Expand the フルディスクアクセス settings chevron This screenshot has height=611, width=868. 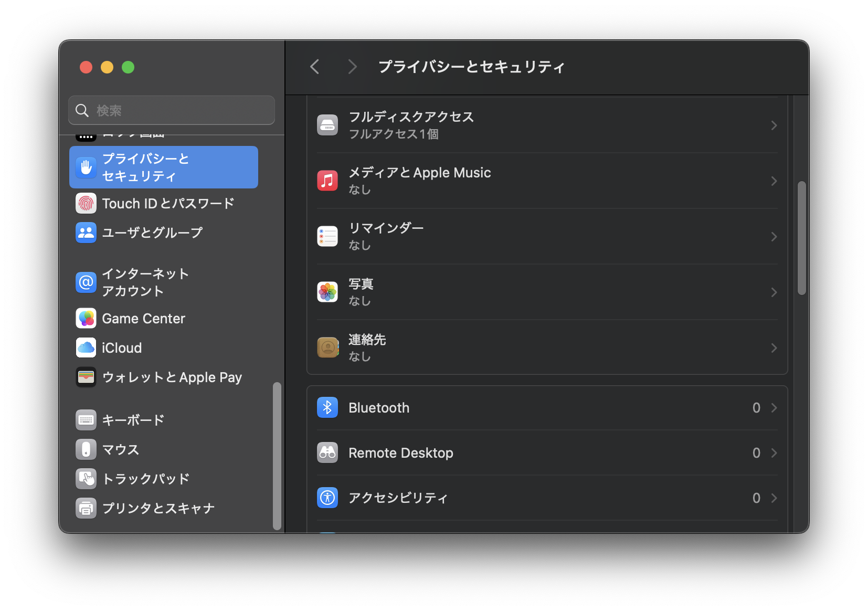774,125
